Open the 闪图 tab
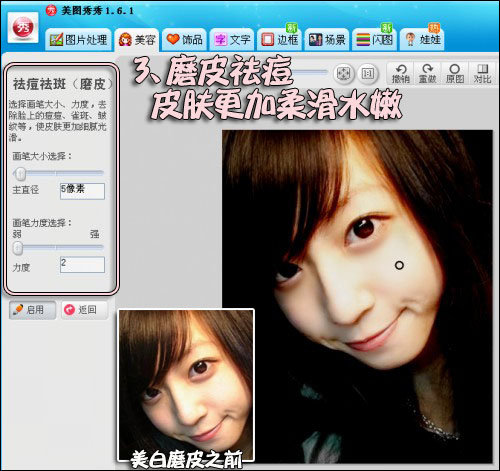Image resolution: width=500 pixels, height=471 pixels. 374,40
